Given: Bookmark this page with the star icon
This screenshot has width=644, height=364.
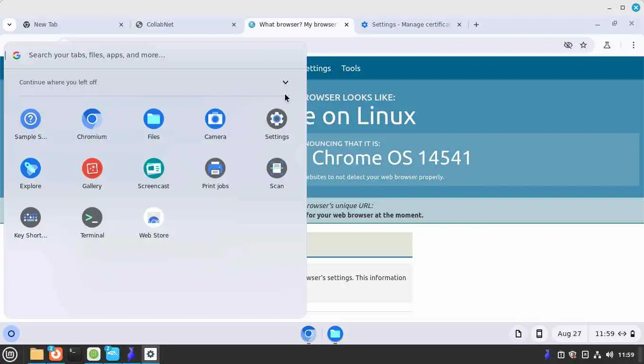Looking at the screenshot, I should coord(583,45).
